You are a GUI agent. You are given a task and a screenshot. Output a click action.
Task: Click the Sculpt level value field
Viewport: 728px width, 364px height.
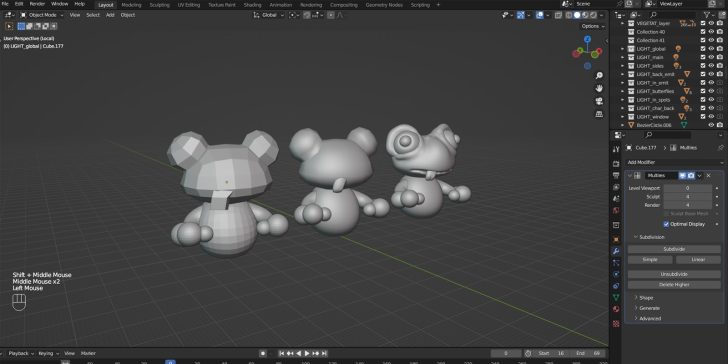pos(688,197)
